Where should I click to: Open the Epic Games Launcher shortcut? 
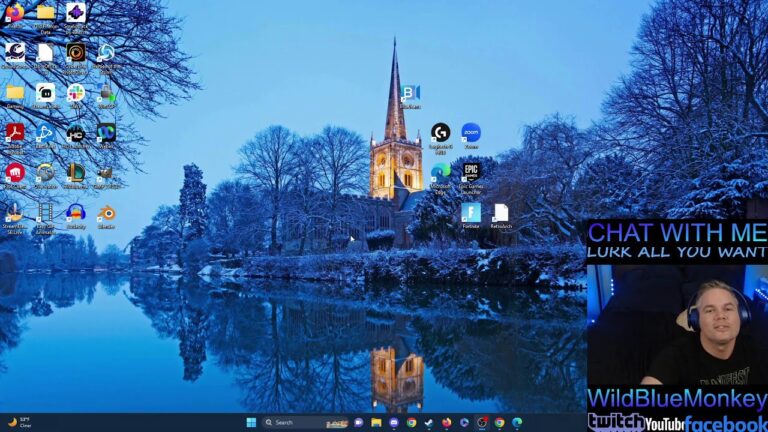pos(471,177)
